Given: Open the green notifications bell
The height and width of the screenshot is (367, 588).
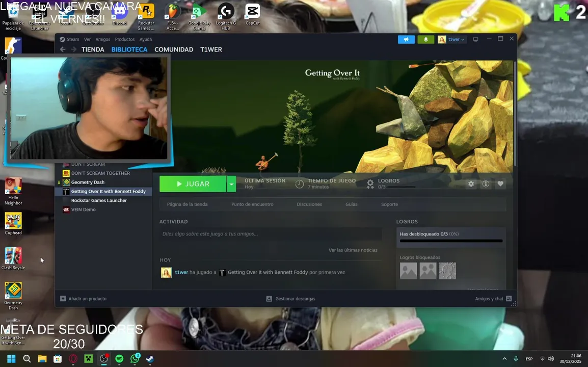Looking at the screenshot, I should click(425, 39).
